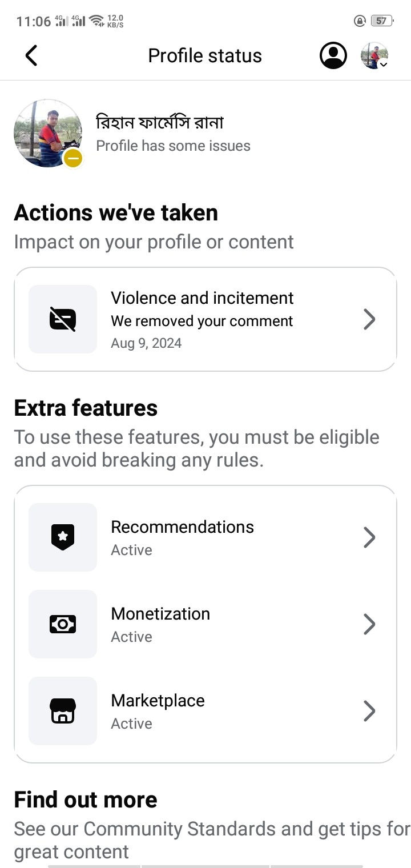
Task: Click the Recommendations star badge icon
Action: [63, 537]
